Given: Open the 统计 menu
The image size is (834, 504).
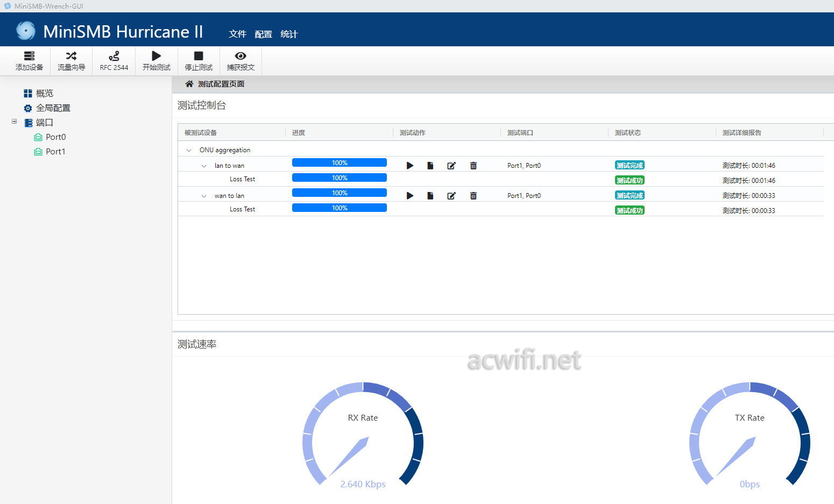Looking at the screenshot, I should tap(289, 34).
